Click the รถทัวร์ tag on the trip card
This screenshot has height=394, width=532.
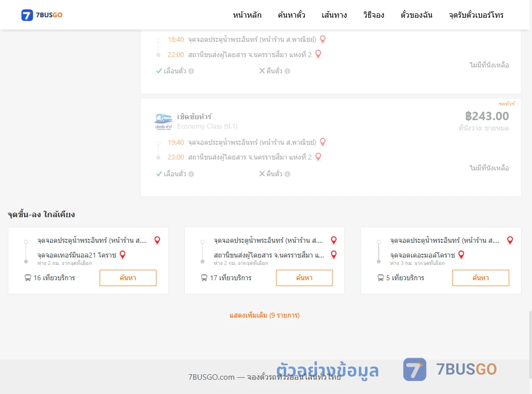pos(506,103)
